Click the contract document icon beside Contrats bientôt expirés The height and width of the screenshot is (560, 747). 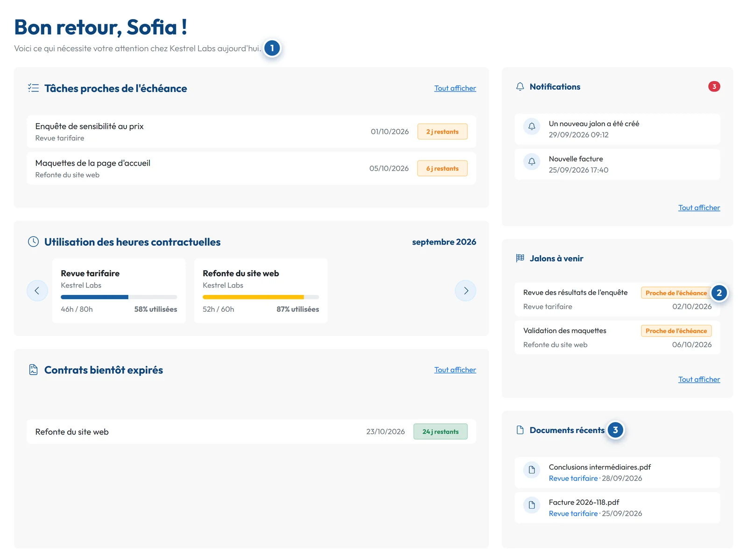pyautogui.click(x=33, y=370)
